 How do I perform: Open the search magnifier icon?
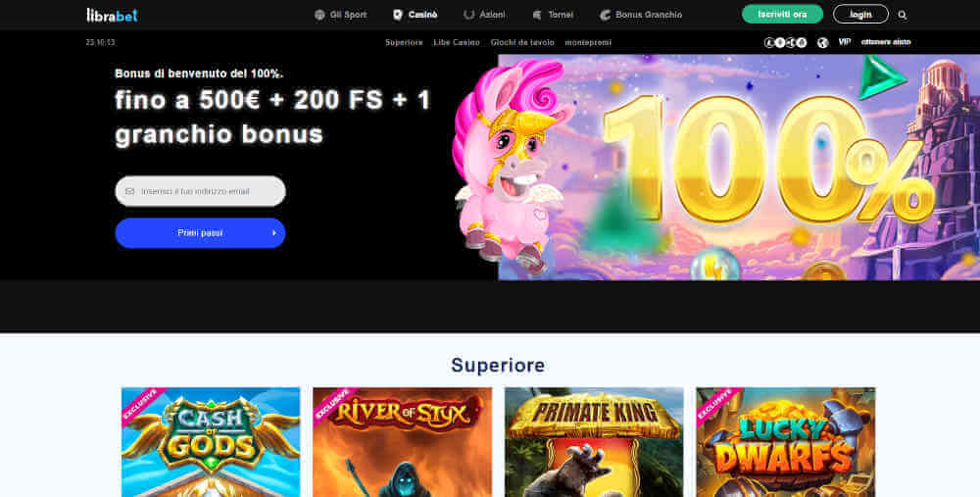click(902, 15)
